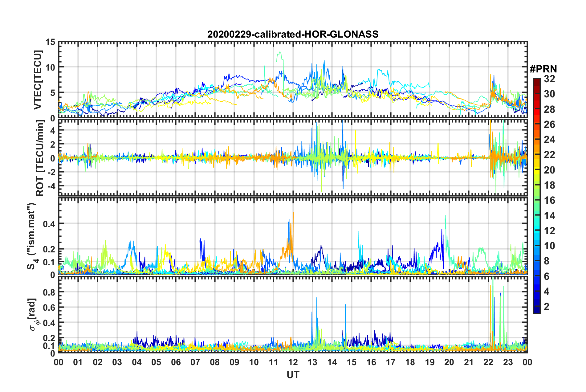Click the UT x-axis label
The height and width of the screenshot is (392, 586).
[293, 375]
